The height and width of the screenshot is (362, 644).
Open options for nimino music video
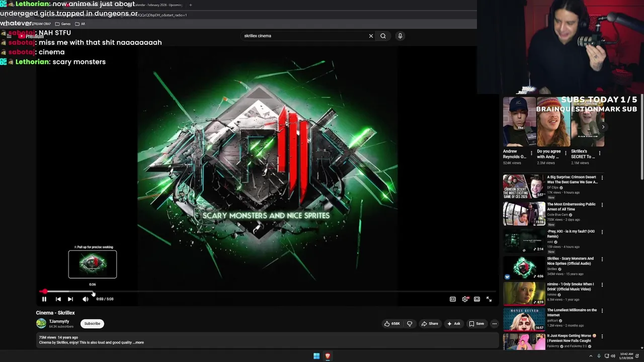point(602,285)
